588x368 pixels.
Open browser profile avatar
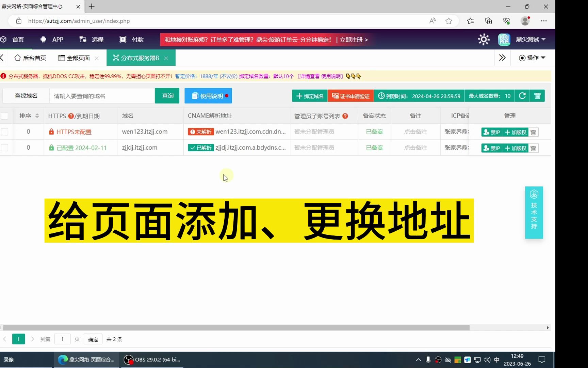click(x=525, y=21)
